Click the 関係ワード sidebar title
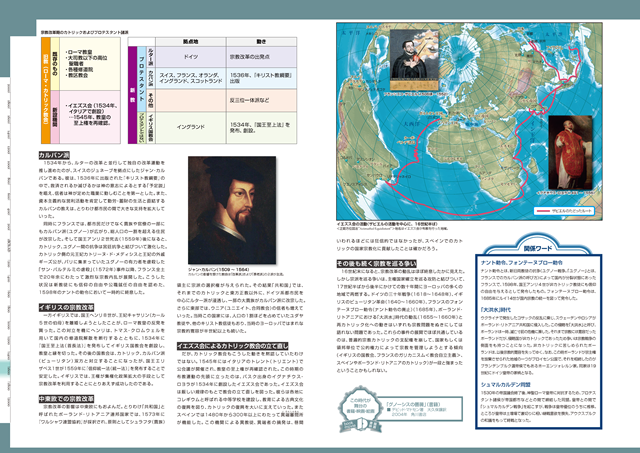This screenshot has width=640, height=453. pyautogui.click(x=538, y=248)
